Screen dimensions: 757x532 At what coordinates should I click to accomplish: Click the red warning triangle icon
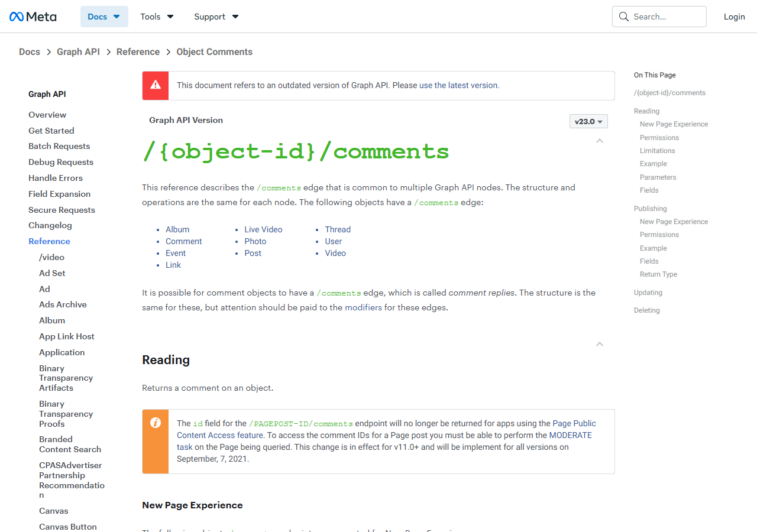pyautogui.click(x=156, y=85)
